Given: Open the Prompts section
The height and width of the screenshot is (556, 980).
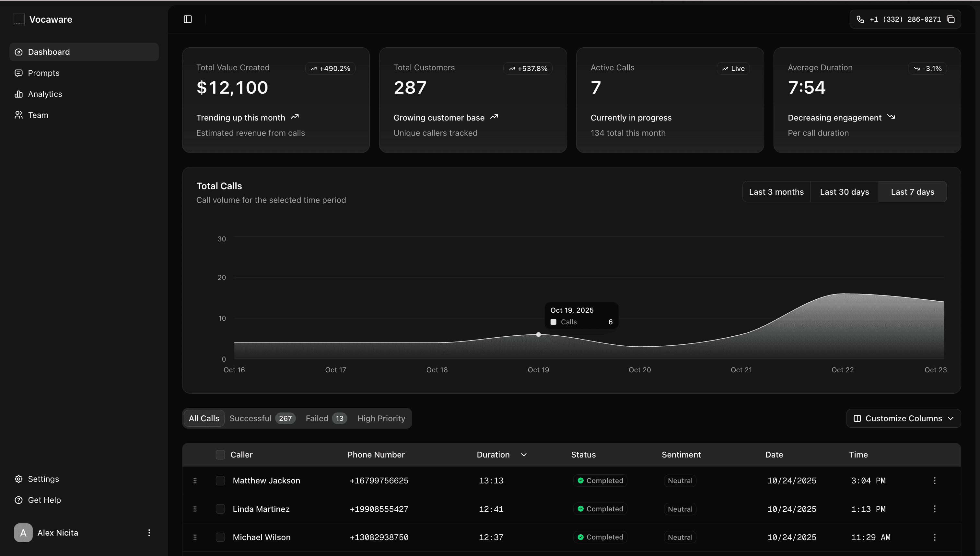Looking at the screenshot, I should (43, 73).
